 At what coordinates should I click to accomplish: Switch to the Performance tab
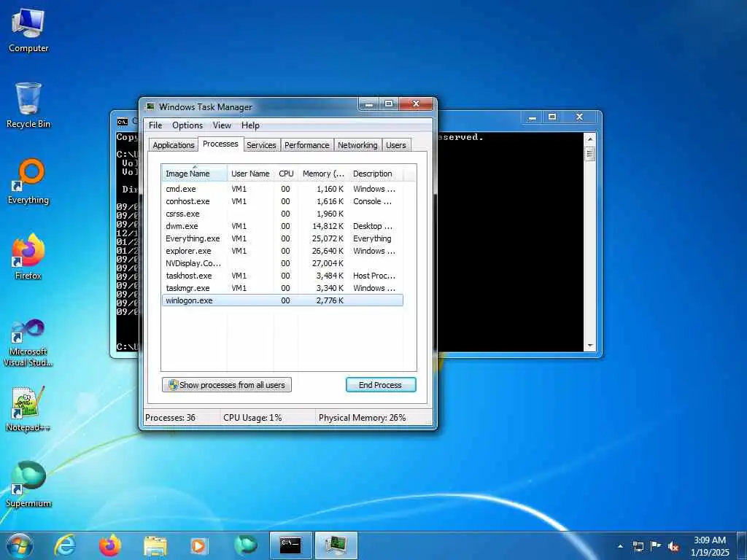click(307, 145)
